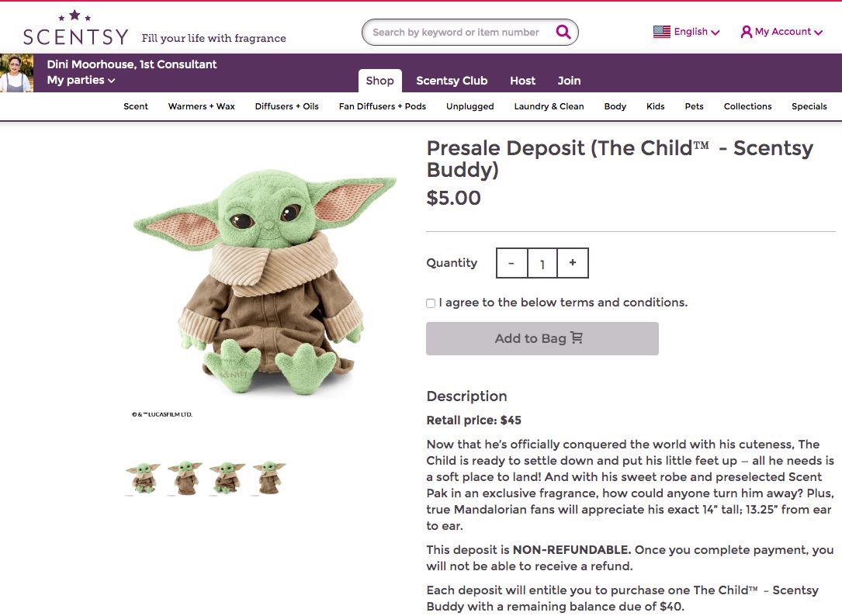Image resolution: width=842 pixels, height=616 pixels.
Task: Open the Warmers + Wax category
Action: (x=201, y=106)
